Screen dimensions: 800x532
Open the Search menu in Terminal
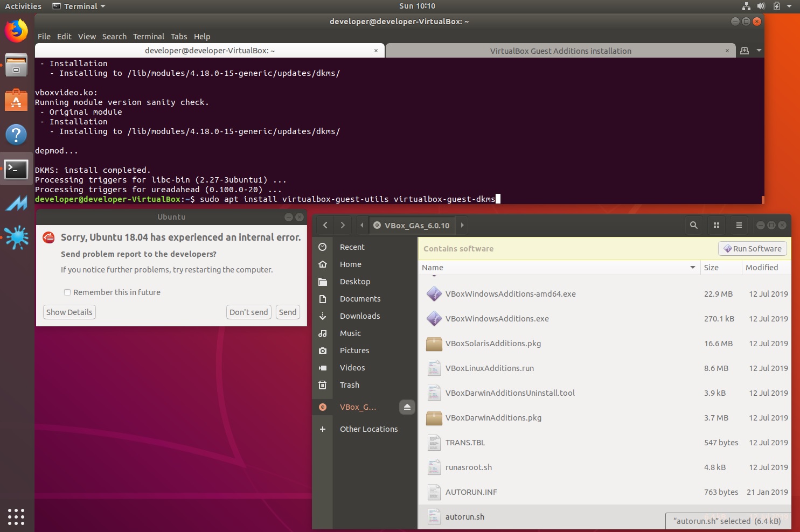[114, 37]
